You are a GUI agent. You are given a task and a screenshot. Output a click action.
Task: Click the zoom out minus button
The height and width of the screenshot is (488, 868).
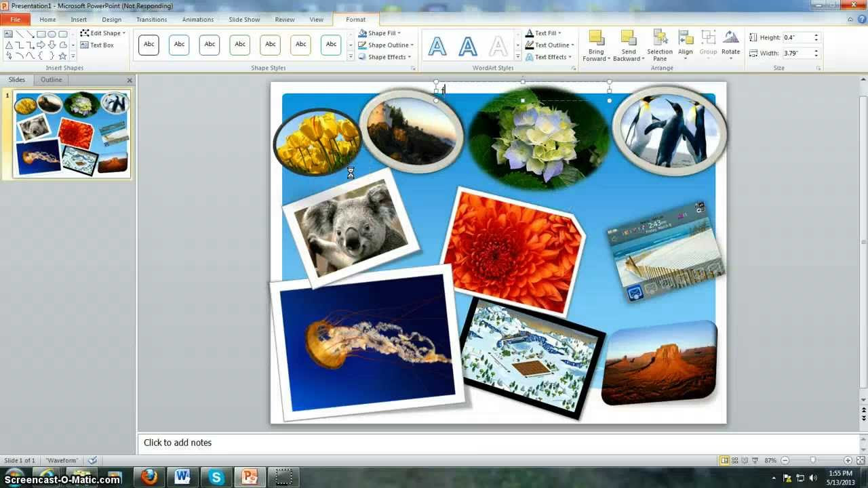(x=785, y=461)
